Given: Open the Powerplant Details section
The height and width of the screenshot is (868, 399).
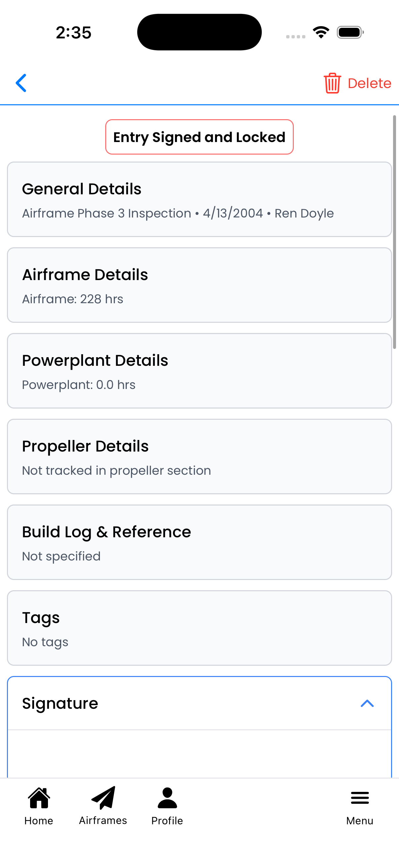Looking at the screenshot, I should (x=199, y=371).
